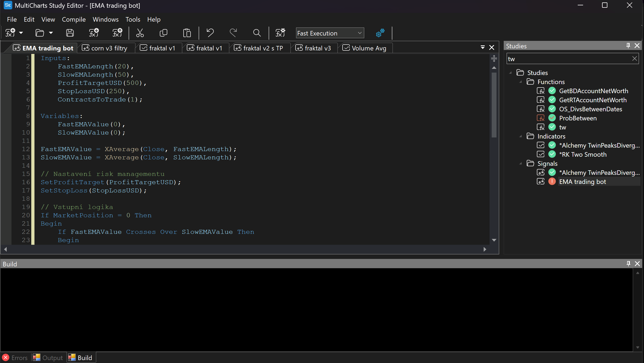Open the File menu
Image resolution: width=644 pixels, height=363 pixels.
(12, 19)
